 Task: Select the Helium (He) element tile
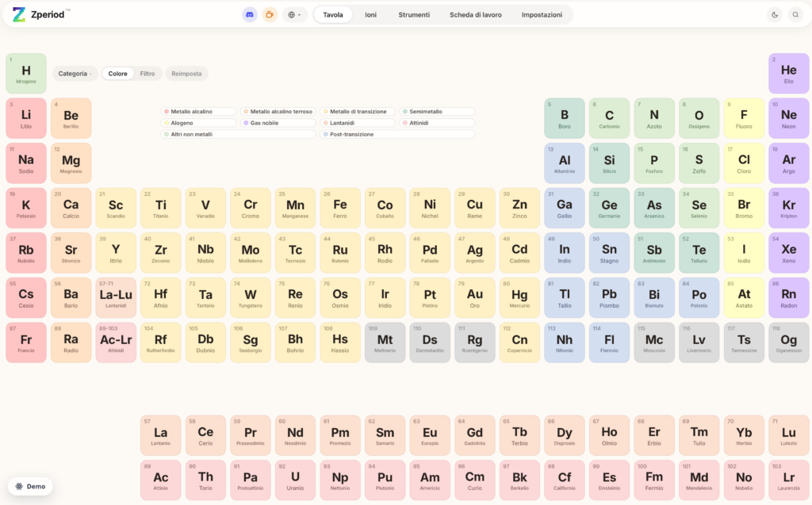789,74
